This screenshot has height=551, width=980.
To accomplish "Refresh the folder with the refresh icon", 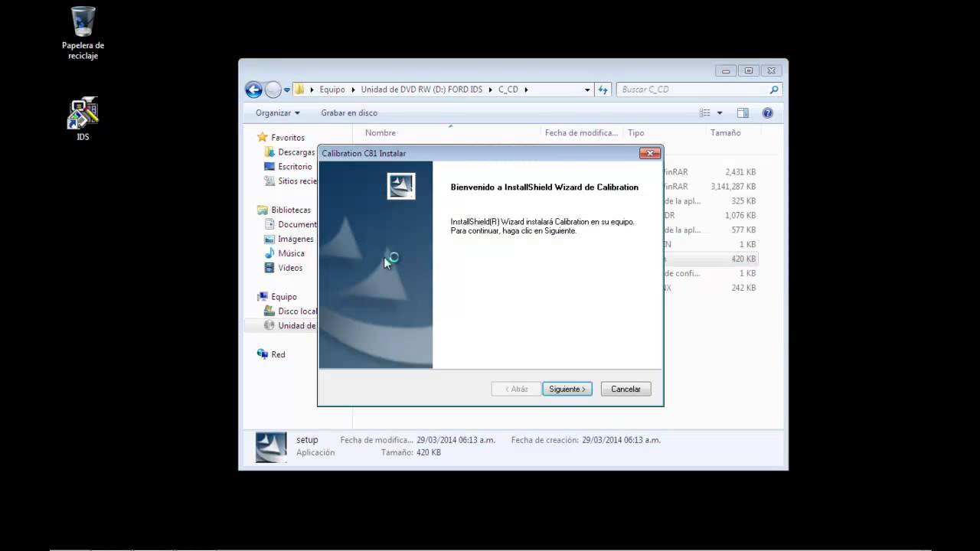I will (603, 90).
